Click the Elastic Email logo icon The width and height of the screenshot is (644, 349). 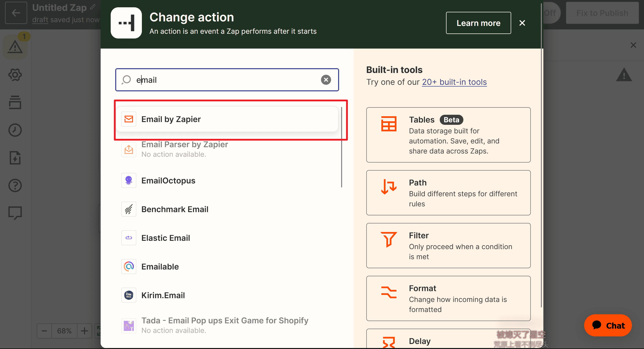point(129,238)
